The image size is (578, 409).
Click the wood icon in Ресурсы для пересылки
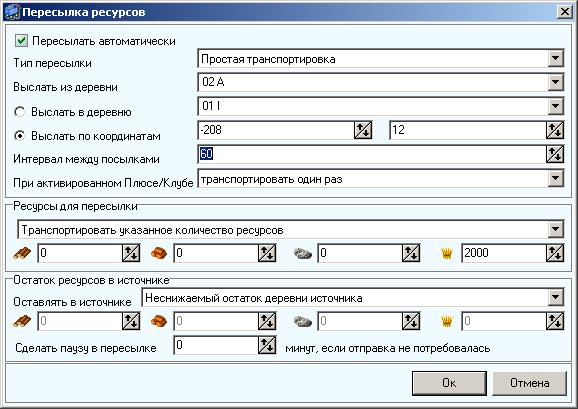click(x=22, y=254)
